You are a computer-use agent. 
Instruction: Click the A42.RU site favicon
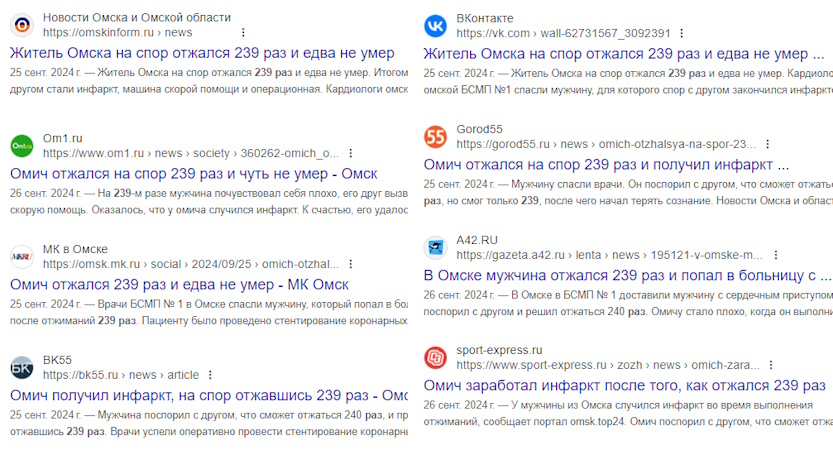coord(436,247)
